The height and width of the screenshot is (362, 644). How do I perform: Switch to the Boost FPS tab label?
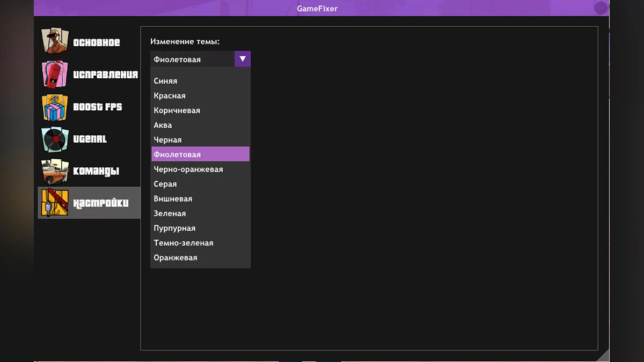[97, 107]
